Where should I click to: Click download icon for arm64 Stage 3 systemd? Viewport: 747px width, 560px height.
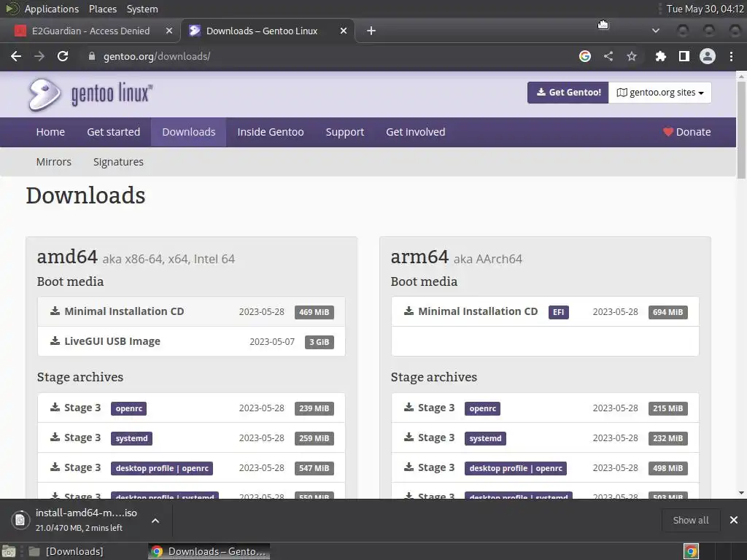coord(409,437)
